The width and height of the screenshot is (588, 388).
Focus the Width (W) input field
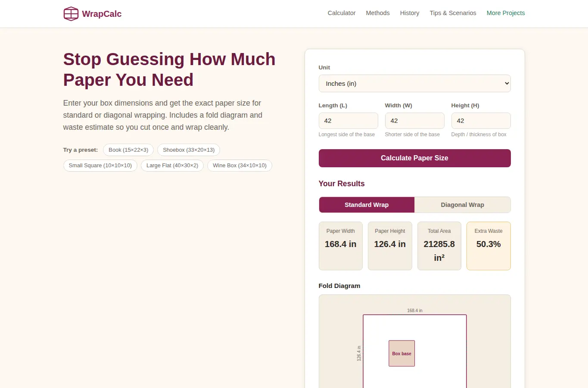point(414,121)
